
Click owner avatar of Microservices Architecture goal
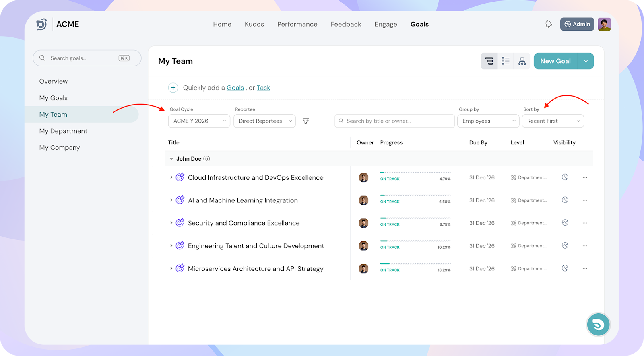[363, 269]
